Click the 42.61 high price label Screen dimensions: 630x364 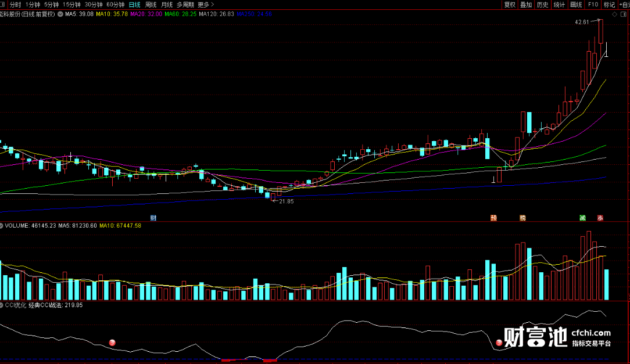pyautogui.click(x=582, y=22)
